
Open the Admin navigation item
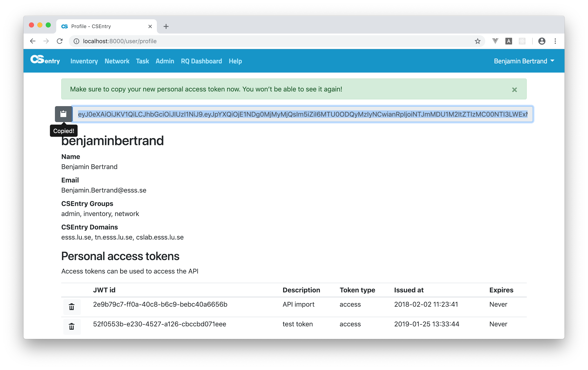click(x=165, y=61)
